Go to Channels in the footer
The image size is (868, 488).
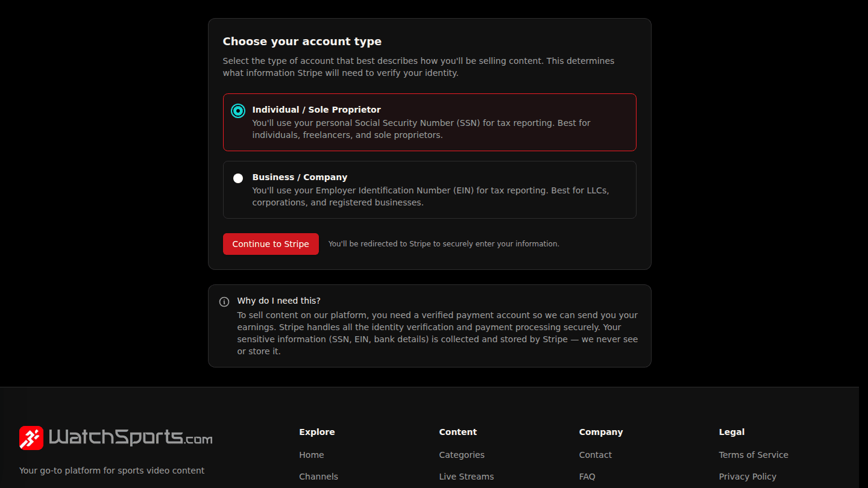(x=318, y=477)
